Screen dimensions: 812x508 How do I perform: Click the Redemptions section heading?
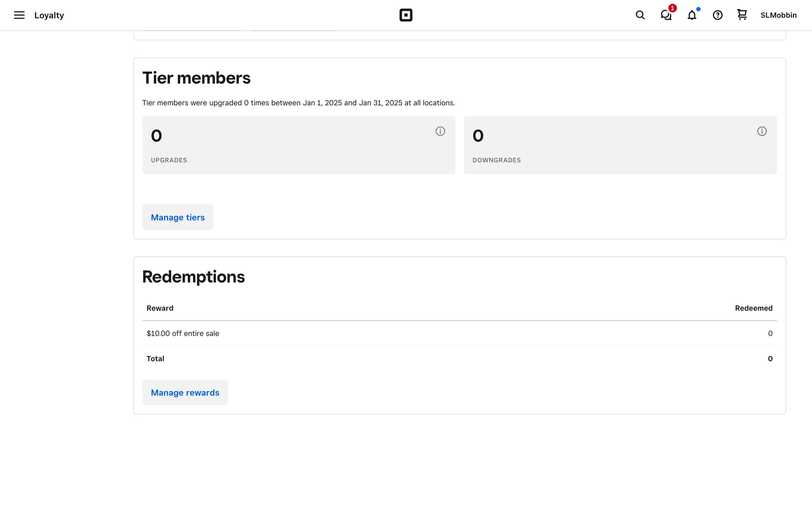(193, 277)
